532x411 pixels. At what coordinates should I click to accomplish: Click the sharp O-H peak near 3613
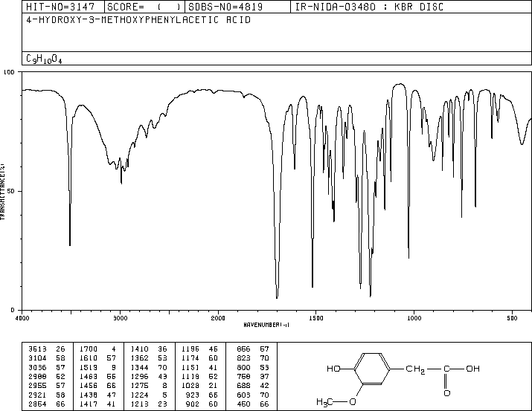click(x=70, y=244)
